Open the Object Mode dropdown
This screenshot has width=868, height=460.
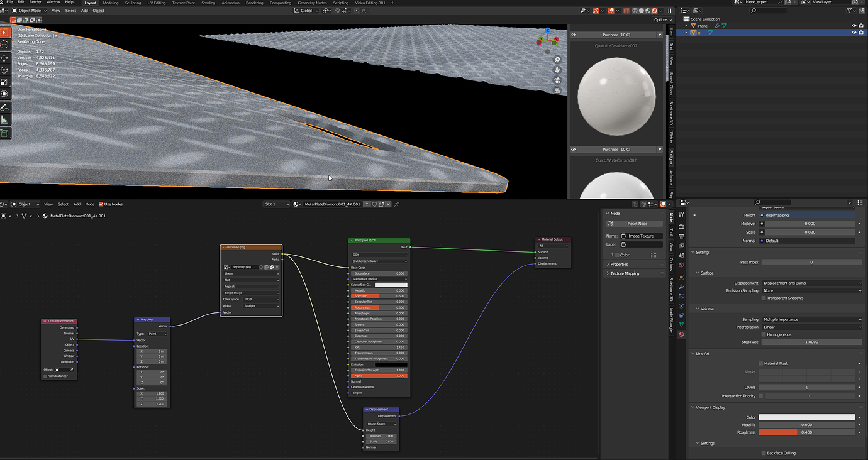point(30,11)
